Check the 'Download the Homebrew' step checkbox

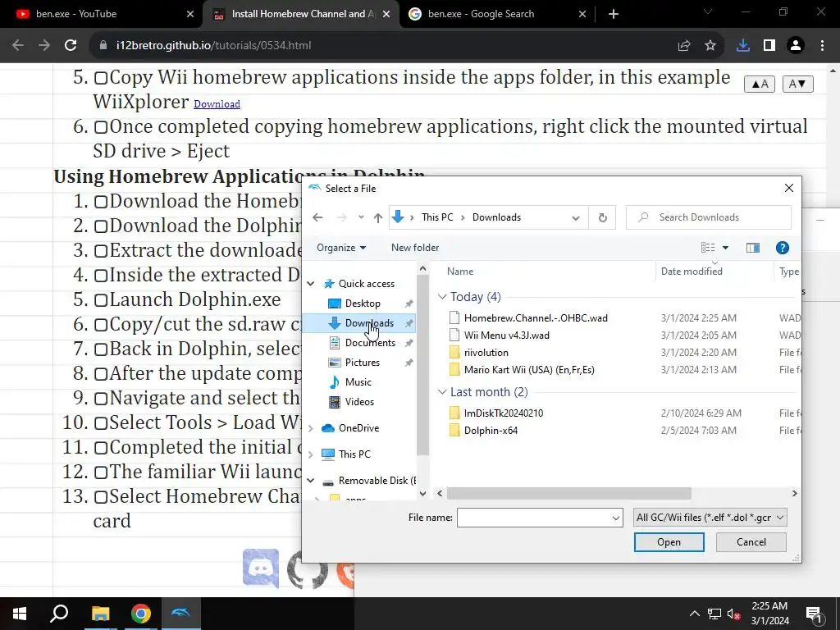coord(101,202)
